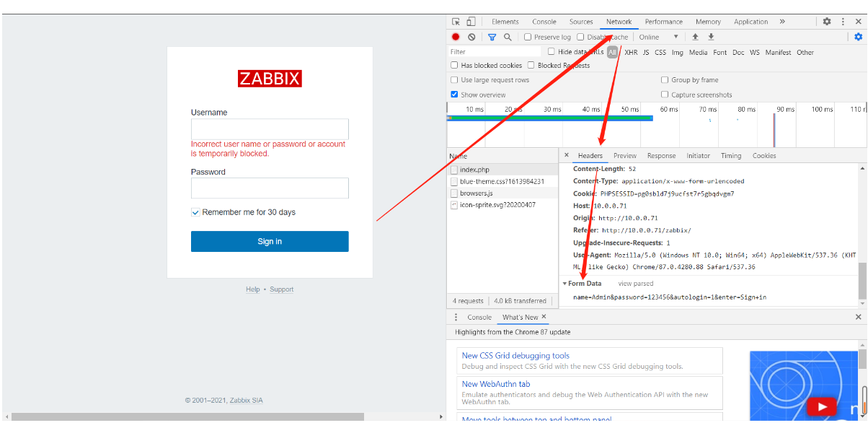Image resolution: width=868 pixels, height=428 pixels.
Task: Click the network Filter text field
Action: 494,52
